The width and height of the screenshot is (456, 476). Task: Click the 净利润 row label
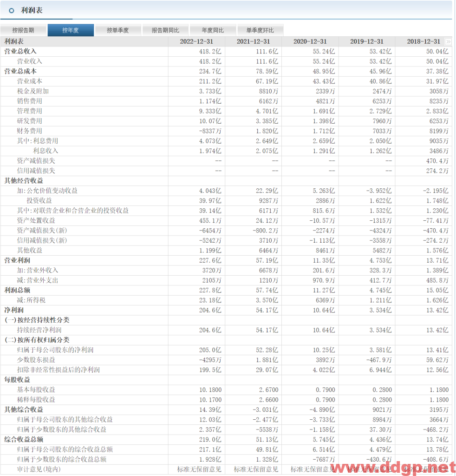(14, 310)
